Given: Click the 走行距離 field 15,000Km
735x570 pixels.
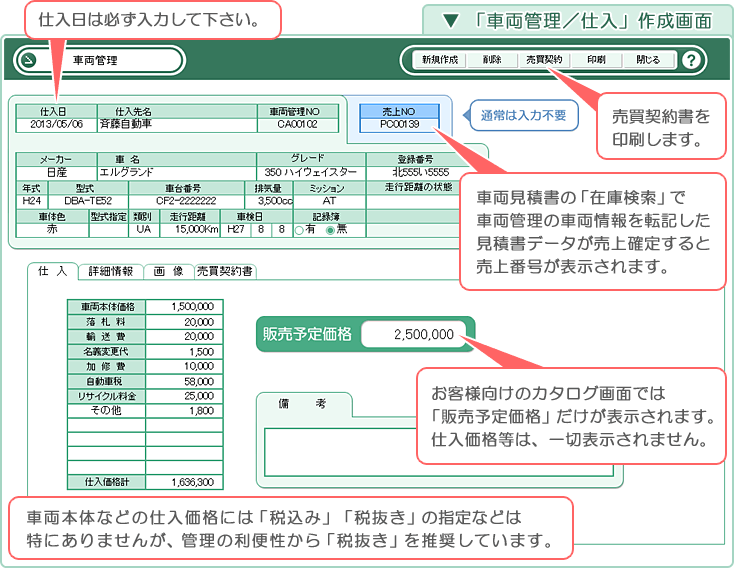Looking at the screenshot, I should coord(190,230).
